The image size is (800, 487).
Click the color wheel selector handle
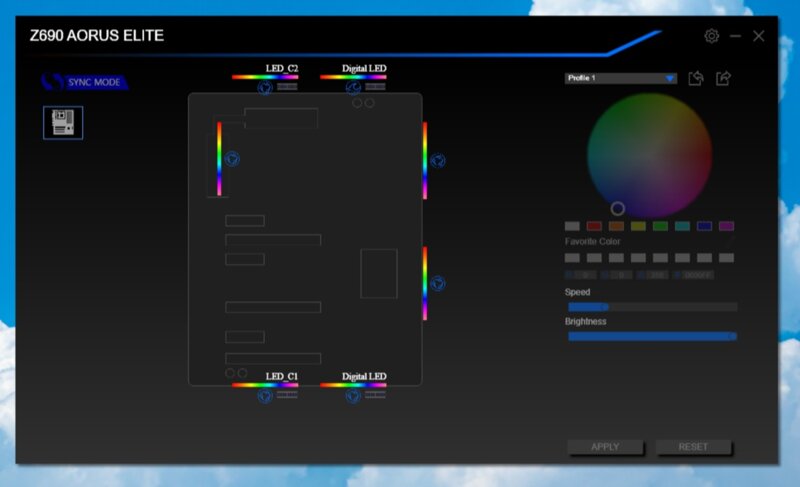(618, 208)
